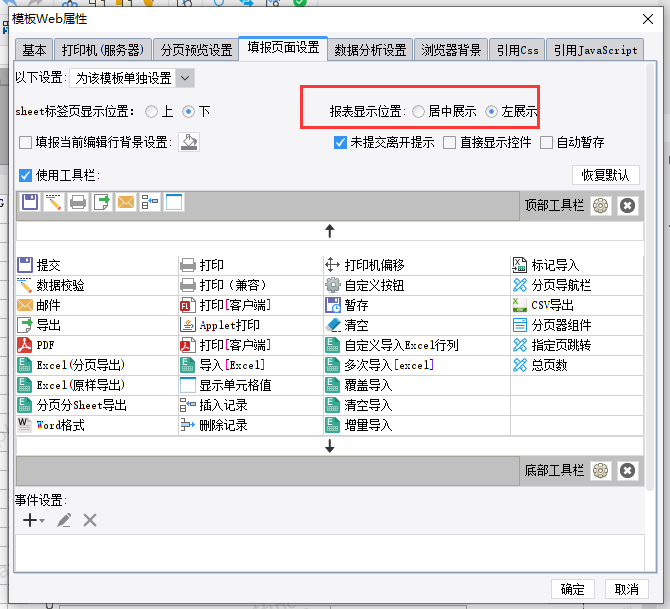Open 为该模板单独设置 dropdown
Image resolution: width=670 pixels, height=609 pixels.
[132, 78]
